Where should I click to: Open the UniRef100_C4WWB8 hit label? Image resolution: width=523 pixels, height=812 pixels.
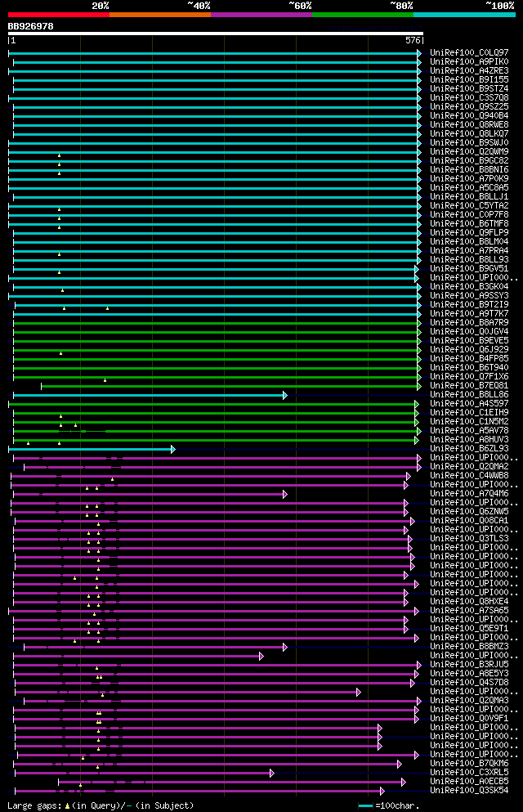pyautogui.click(x=469, y=475)
